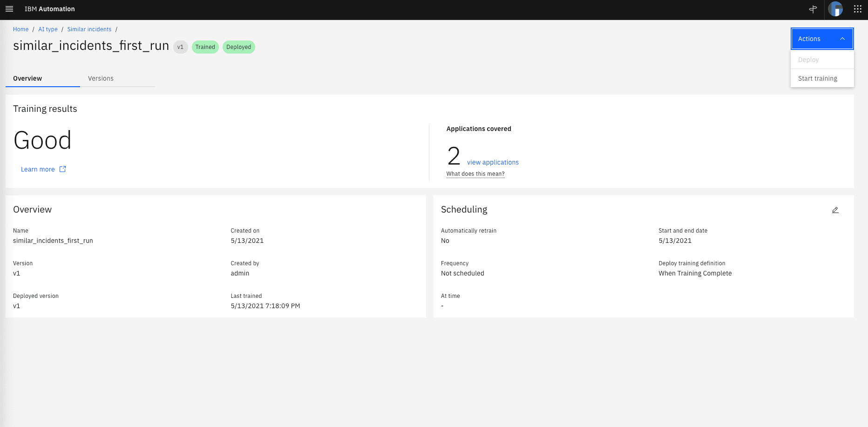Image resolution: width=868 pixels, height=427 pixels.
Task: Go to Home breadcrumb link
Action: pyautogui.click(x=20, y=29)
